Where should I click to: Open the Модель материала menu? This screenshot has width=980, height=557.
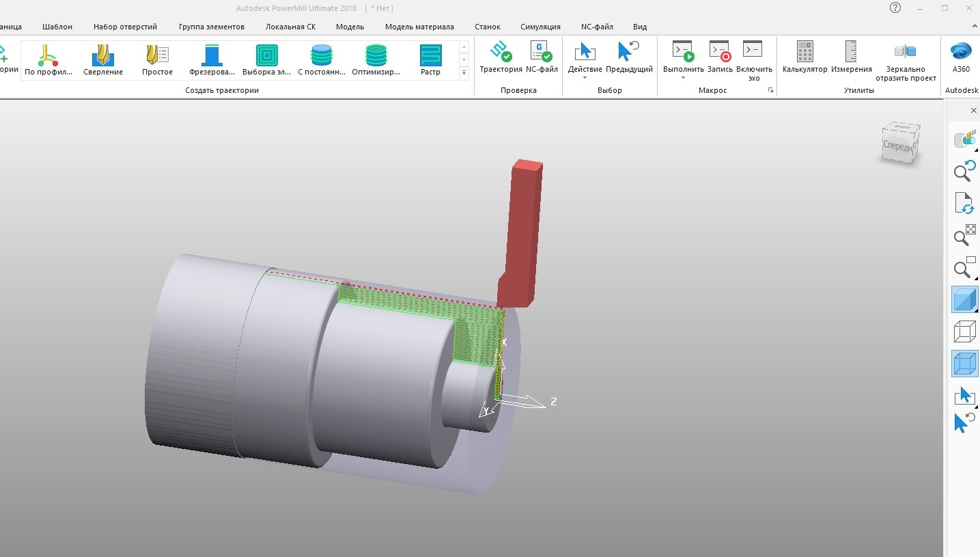pyautogui.click(x=420, y=26)
